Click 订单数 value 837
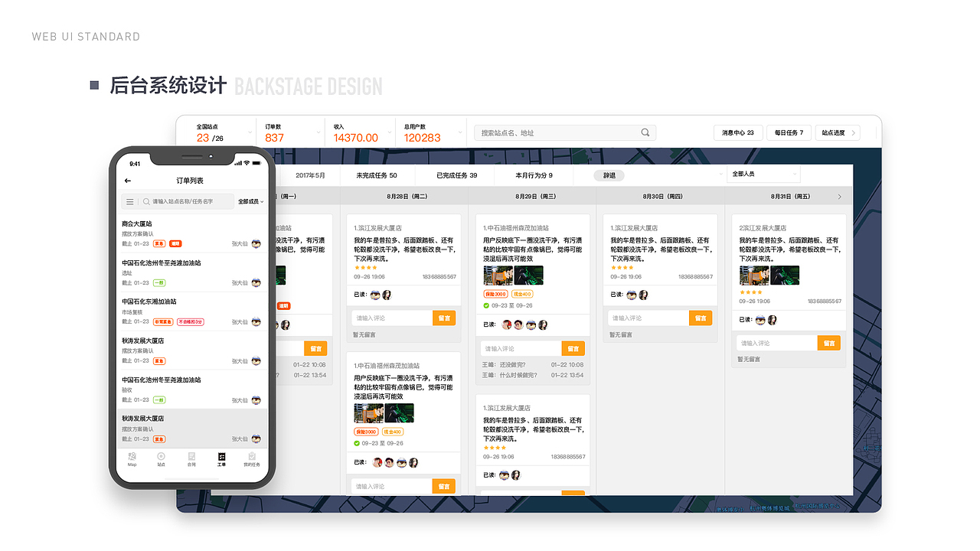This screenshot has height=551, width=980. coord(275,138)
